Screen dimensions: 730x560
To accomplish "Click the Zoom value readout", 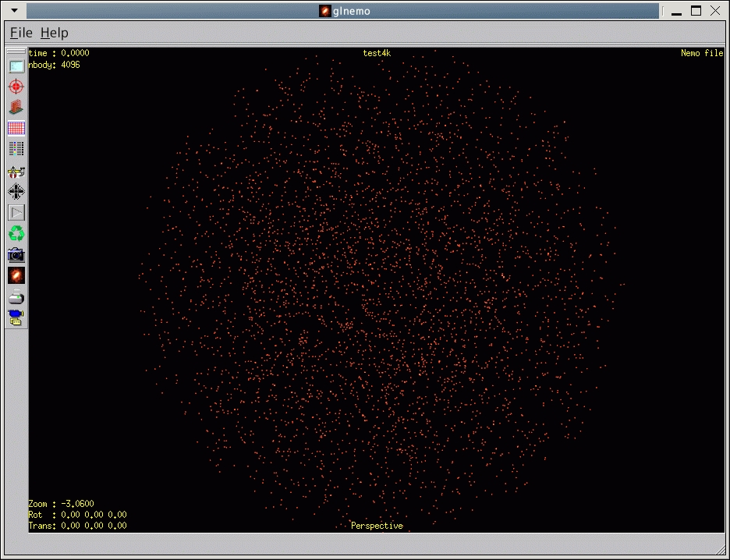I will pyautogui.click(x=59, y=504).
